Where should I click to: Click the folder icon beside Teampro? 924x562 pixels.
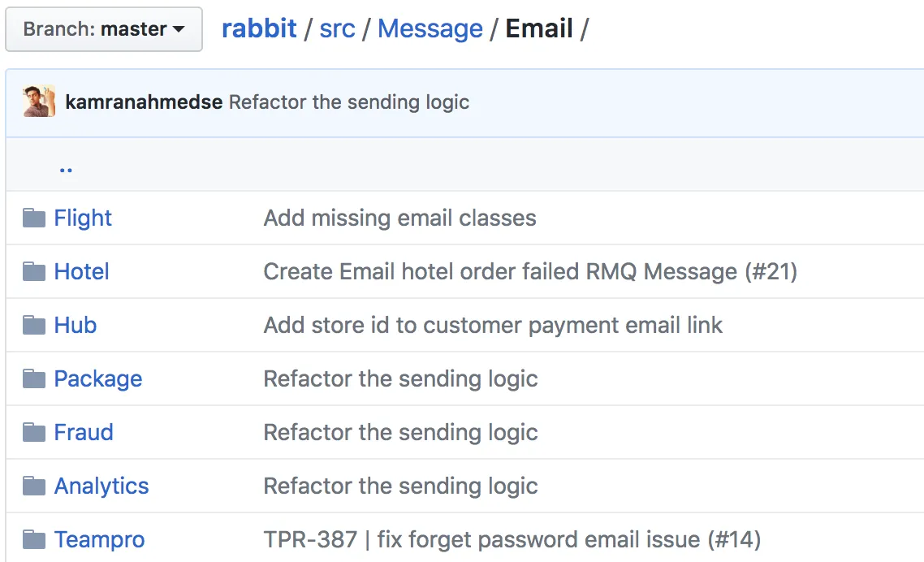35,538
